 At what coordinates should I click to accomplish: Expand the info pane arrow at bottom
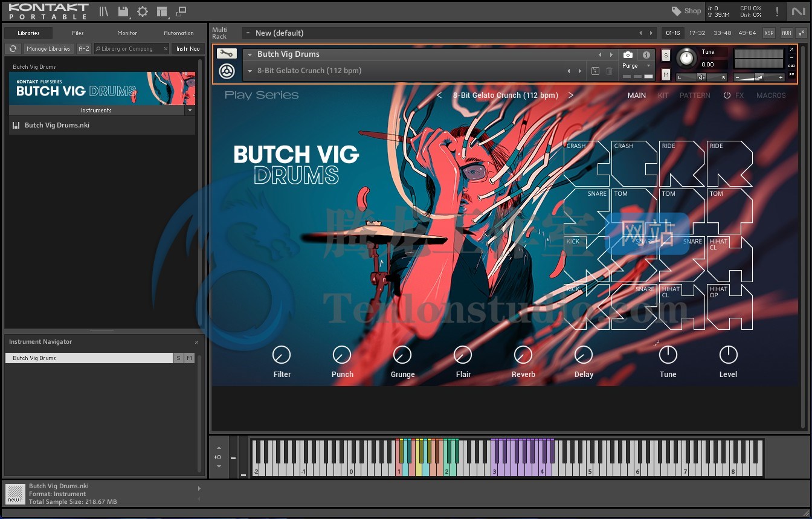199,488
